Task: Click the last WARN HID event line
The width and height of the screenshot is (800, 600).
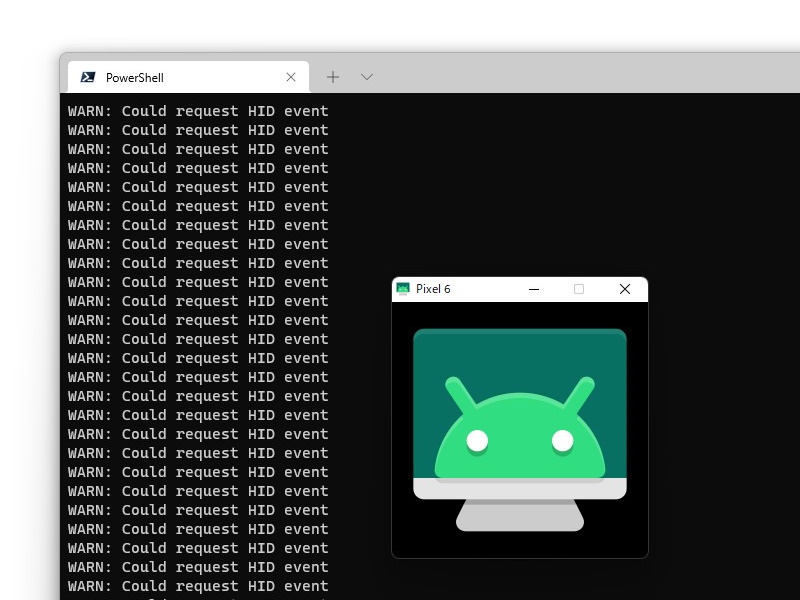Action: click(x=196, y=586)
